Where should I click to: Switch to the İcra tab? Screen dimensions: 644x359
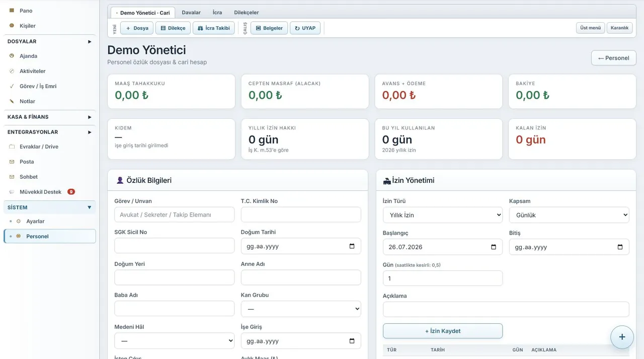[x=217, y=13]
